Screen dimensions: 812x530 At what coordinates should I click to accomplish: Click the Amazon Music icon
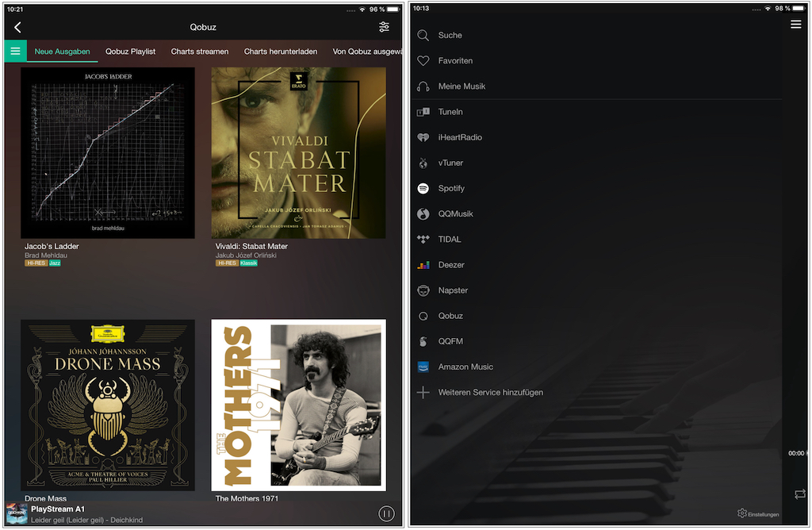[423, 367]
